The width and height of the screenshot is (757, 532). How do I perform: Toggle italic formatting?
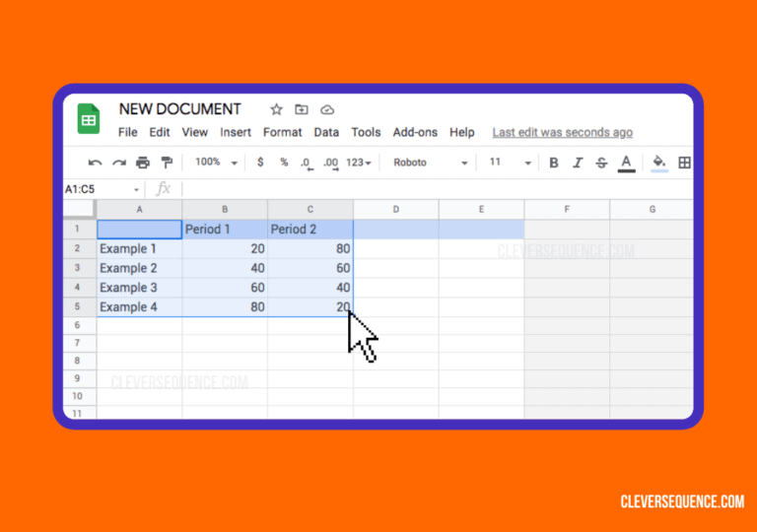(578, 163)
